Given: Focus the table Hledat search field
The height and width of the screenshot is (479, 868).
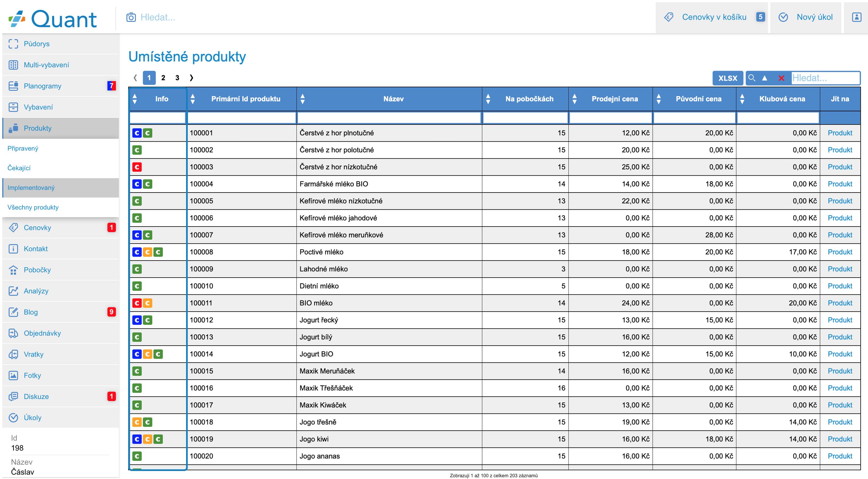Looking at the screenshot, I should pyautogui.click(x=825, y=78).
